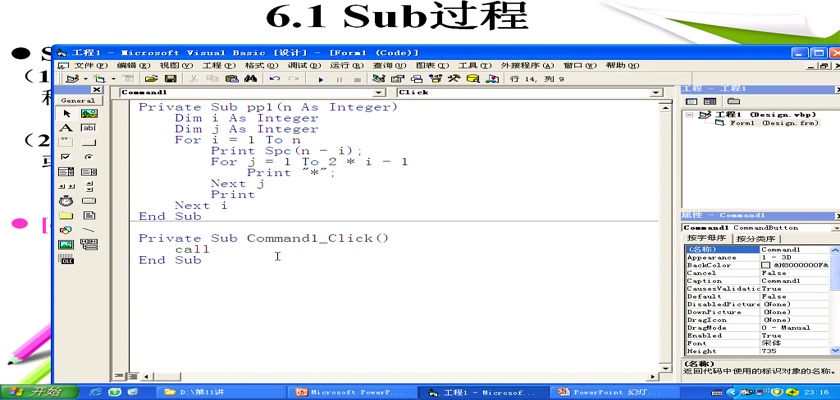Screen dimensions: 840x400
Task: Collapse the 工程1 (Design.vbp) tree node
Action: click(x=689, y=115)
